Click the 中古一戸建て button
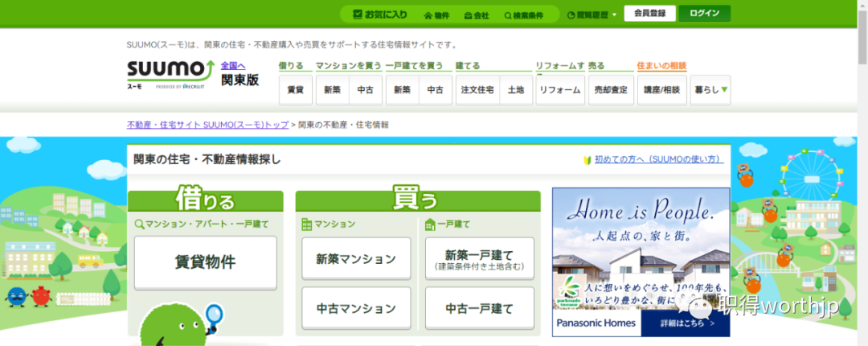 (479, 308)
